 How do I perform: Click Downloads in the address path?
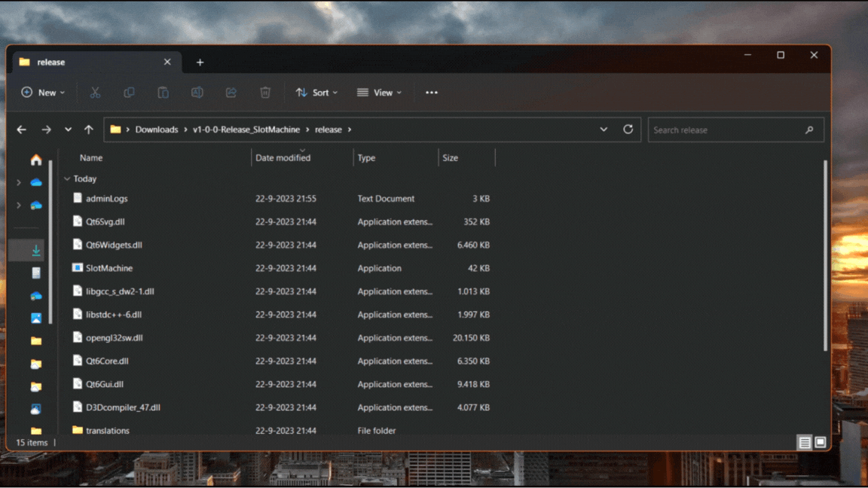[157, 130]
